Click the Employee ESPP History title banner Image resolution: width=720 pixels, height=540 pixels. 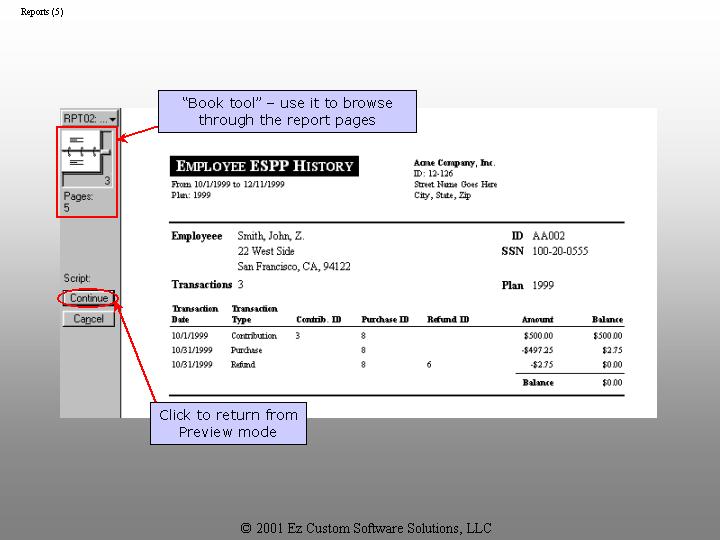(x=264, y=166)
